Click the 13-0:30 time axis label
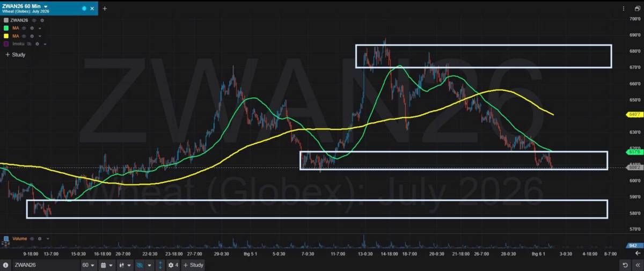Viewport: 644px width, 271px height. click(366, 253)
